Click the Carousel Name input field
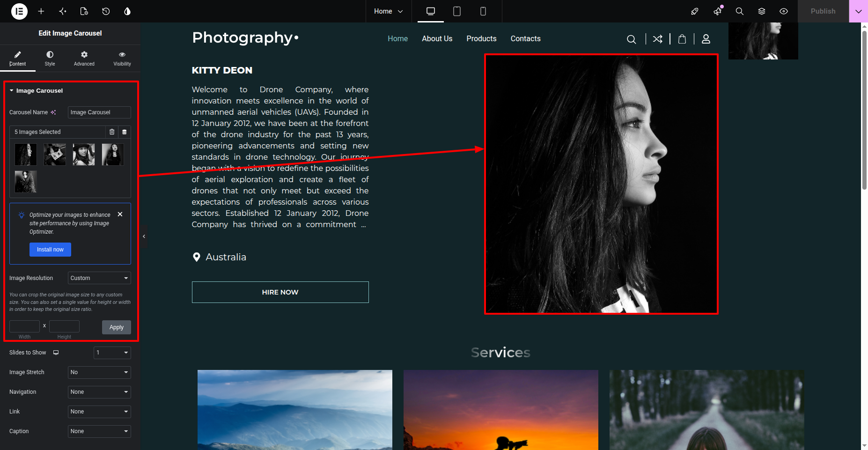Viewport: 868px width, 450px height. (x=99, y=112)
